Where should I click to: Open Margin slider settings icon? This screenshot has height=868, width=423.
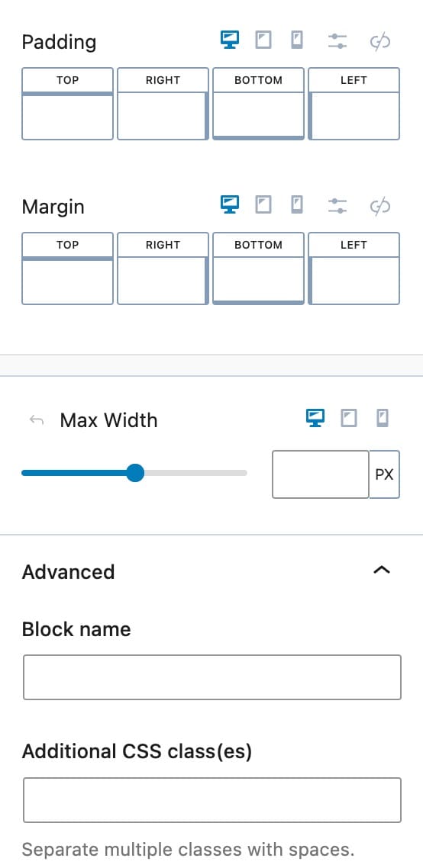(337, 206)
